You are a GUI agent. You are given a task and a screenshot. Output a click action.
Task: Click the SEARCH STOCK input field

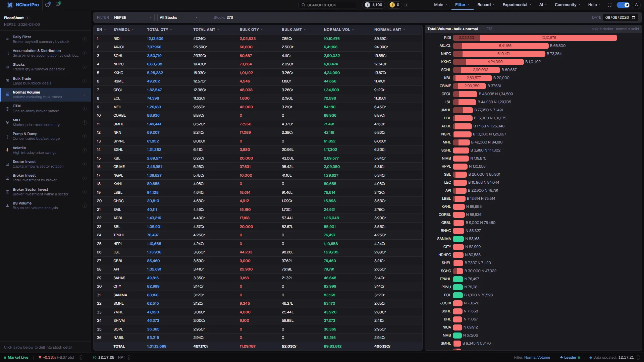point(327,5)
